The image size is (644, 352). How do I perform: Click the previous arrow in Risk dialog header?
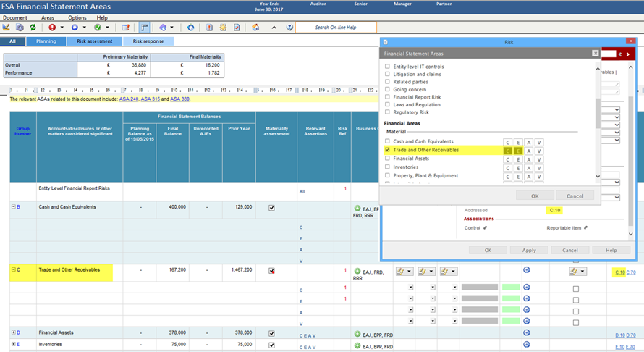(620, 54)
